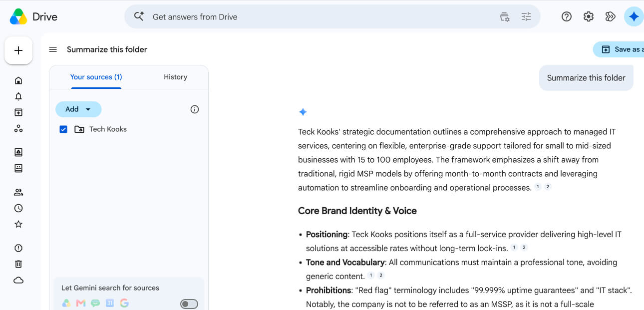644x310 pixels.
Task: Open the Gemini sparkle button top right
Action: (x=634, y=16)
